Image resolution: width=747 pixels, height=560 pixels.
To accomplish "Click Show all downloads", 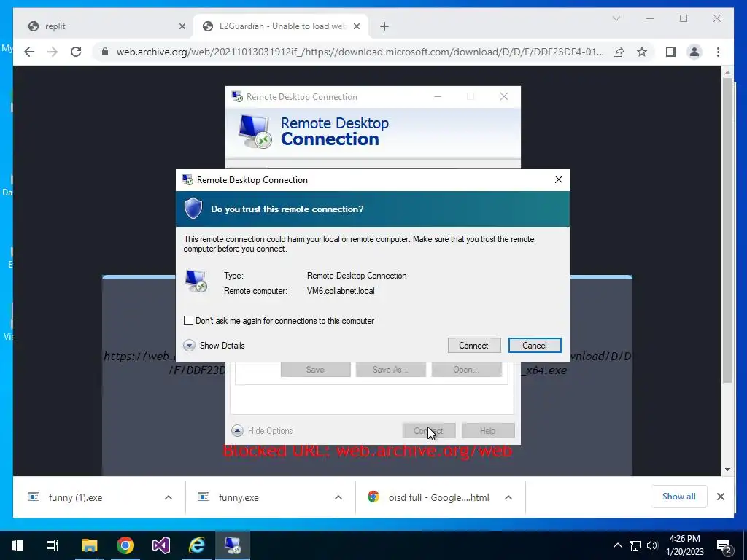I will pyautogui.click(x=679, y=497).
